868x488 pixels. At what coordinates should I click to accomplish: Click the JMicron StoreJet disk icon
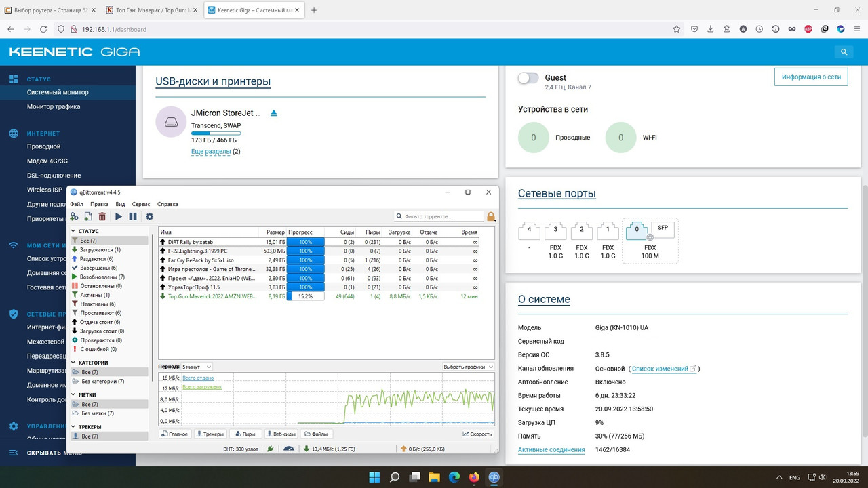point(171,122)
